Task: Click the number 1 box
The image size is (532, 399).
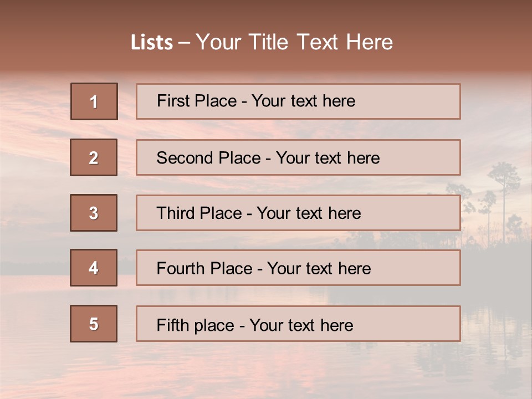Action: 94,101
